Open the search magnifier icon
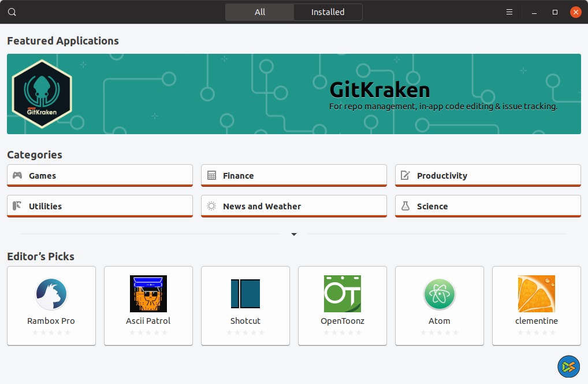Viewport: 588px width, 384px height. click(x=12, y=12)
